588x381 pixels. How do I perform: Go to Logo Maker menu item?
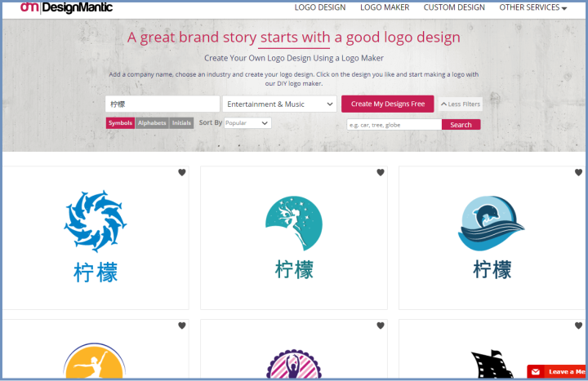click(385, 7)
